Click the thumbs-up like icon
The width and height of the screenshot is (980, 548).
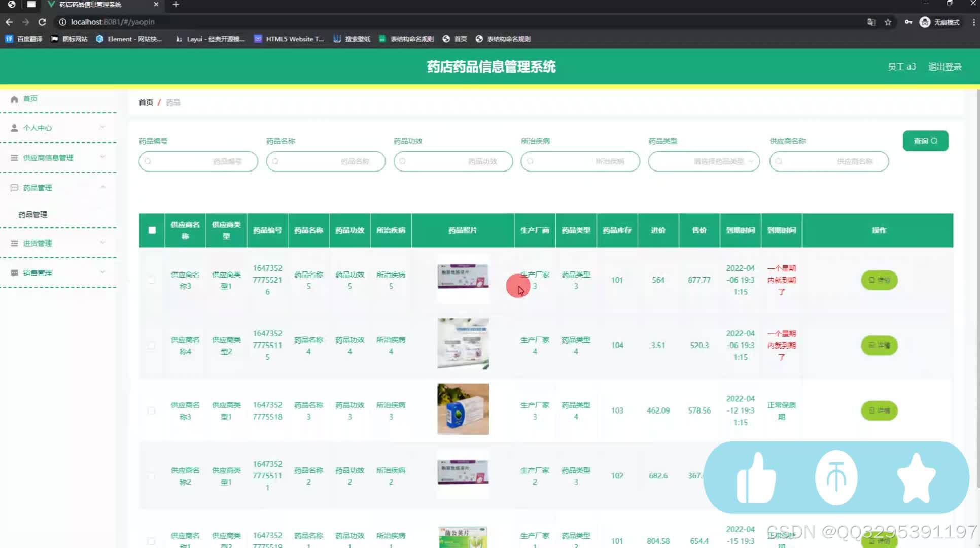click(756, 478)
